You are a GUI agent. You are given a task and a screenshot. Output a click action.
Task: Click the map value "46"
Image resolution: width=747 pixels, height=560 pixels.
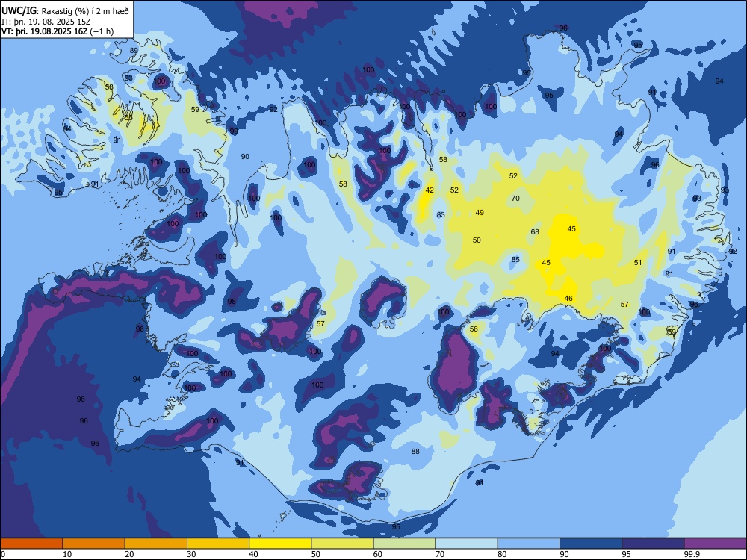pyautogui.click(x=568, y=299)
